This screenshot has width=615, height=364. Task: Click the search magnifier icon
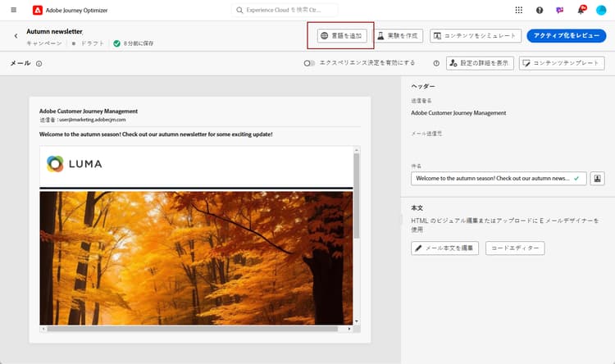(x=239, y=10)
